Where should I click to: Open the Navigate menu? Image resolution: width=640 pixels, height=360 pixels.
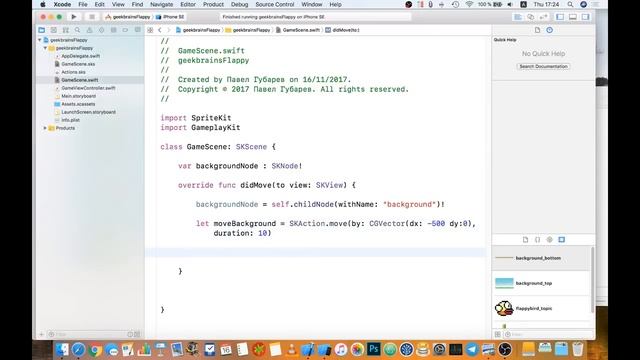pos(162,4)
